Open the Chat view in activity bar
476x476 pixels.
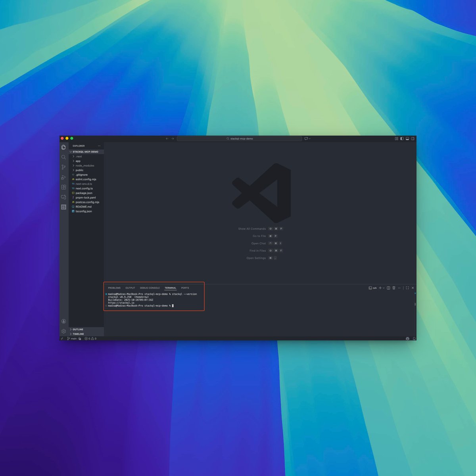(63, 197)
